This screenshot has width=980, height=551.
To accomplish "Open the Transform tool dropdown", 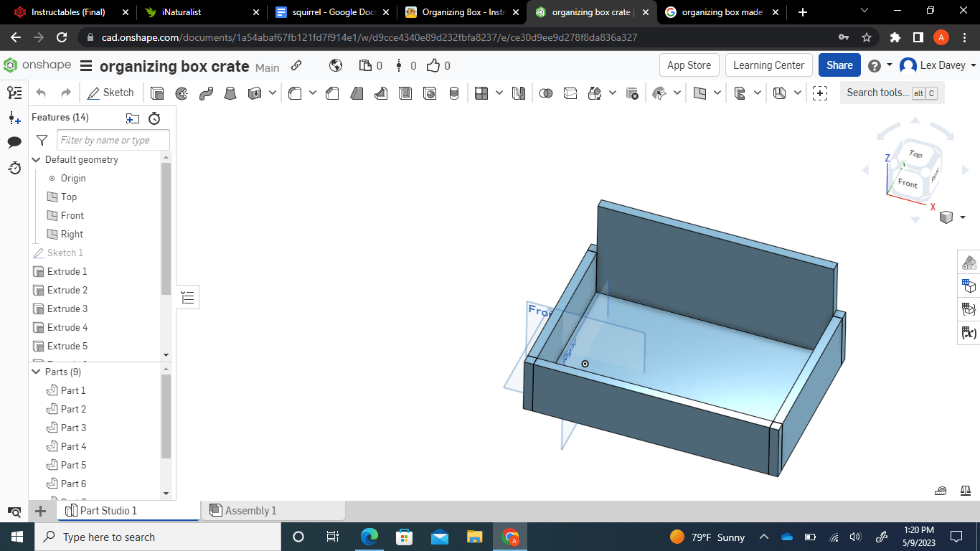I will pos(612,93).
